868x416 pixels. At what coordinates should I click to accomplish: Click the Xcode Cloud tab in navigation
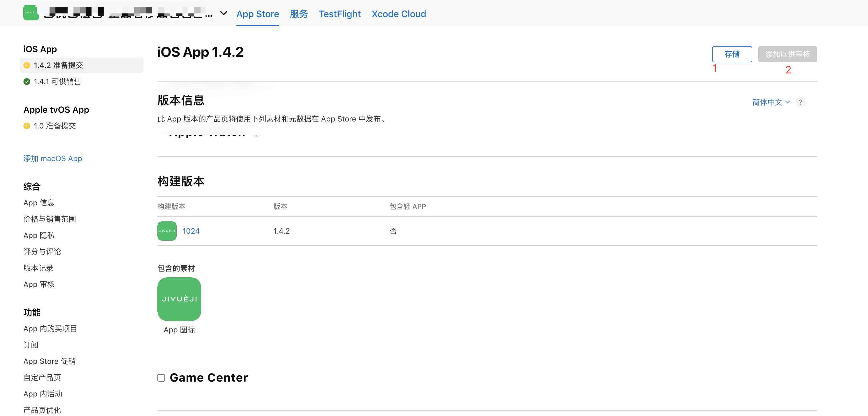point(398,13)
